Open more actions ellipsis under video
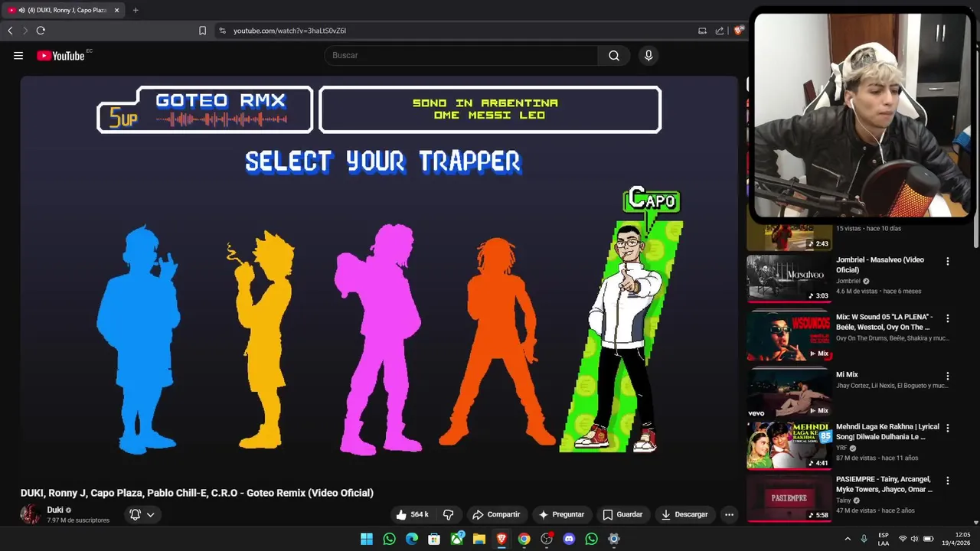The width and height of the screenshot is (980, 551). point(729,514)
